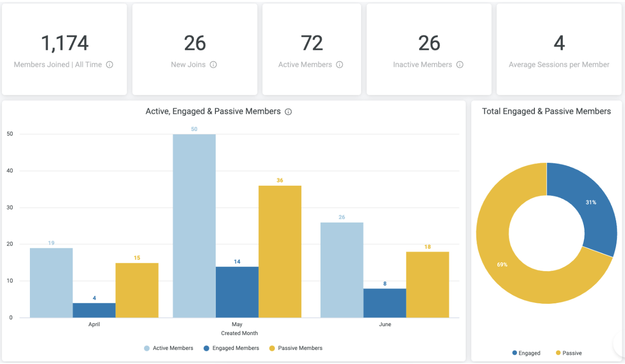625x364 pixels.
Task: Select June Active Members bar showing 26
Action: tap(342, 270)
